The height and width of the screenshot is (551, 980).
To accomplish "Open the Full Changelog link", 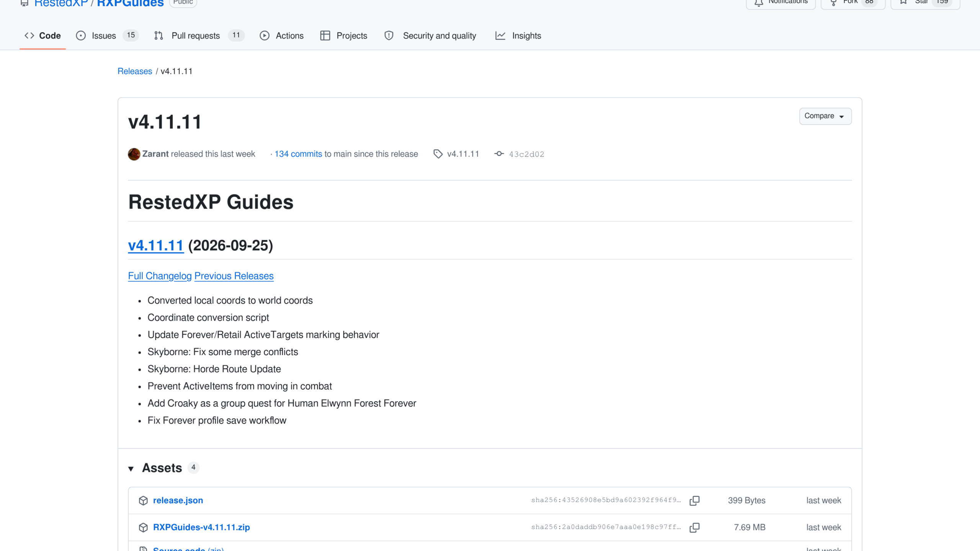I will pos(160,276).
